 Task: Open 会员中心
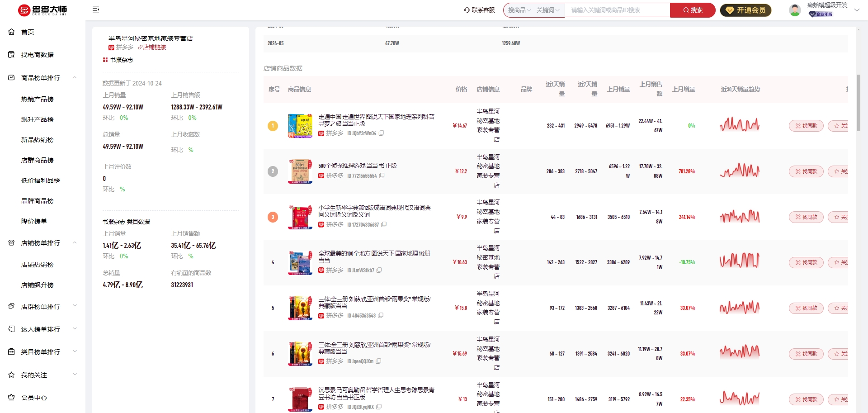34,398
